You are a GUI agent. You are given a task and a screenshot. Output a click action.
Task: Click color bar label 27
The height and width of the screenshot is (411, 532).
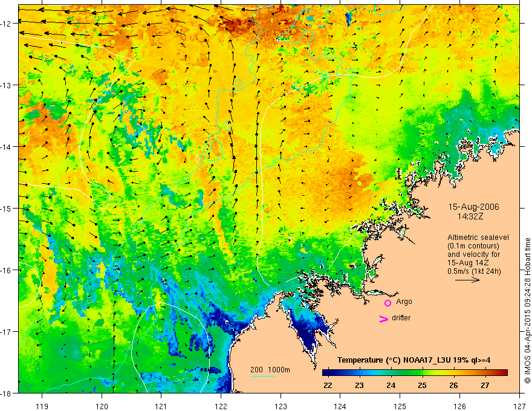point(485,385)
